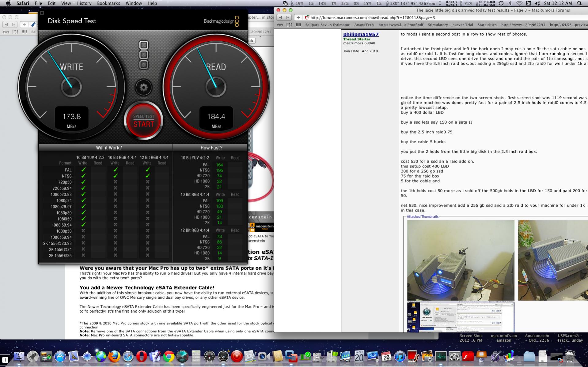Open the AnandTech bookmark
This screenshot has width=588, height=367.
[364, 25]
